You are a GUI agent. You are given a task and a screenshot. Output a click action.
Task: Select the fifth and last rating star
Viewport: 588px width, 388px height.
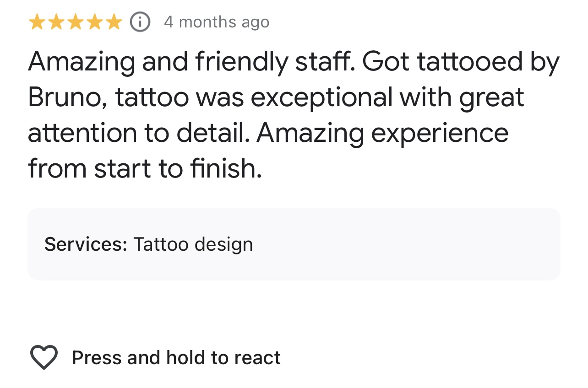pyautogui.click(x=114, y=22)
